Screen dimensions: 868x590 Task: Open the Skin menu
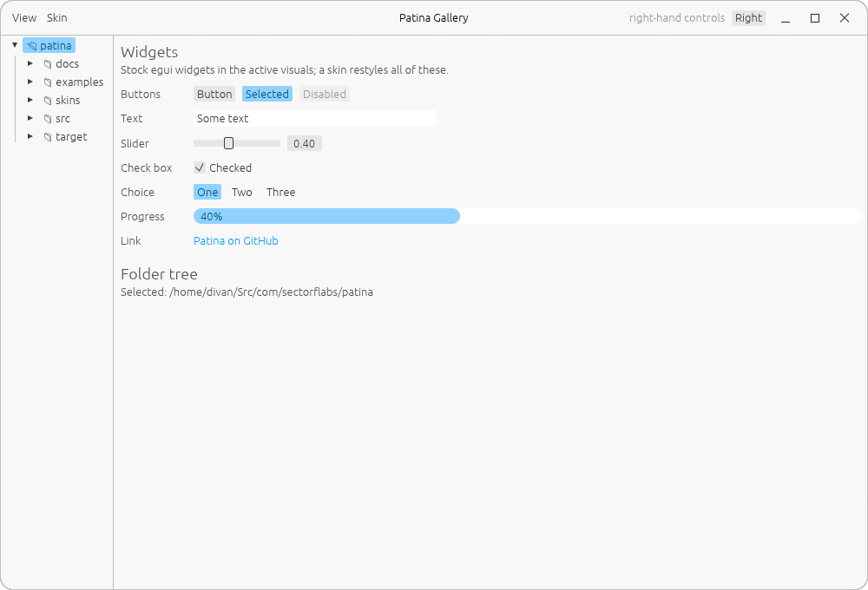click(57, 18)
